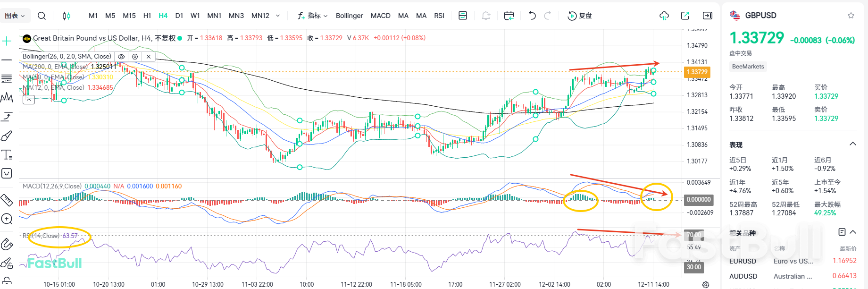
Task: Select the brush drawing tool
Action: tap(7, 136)
